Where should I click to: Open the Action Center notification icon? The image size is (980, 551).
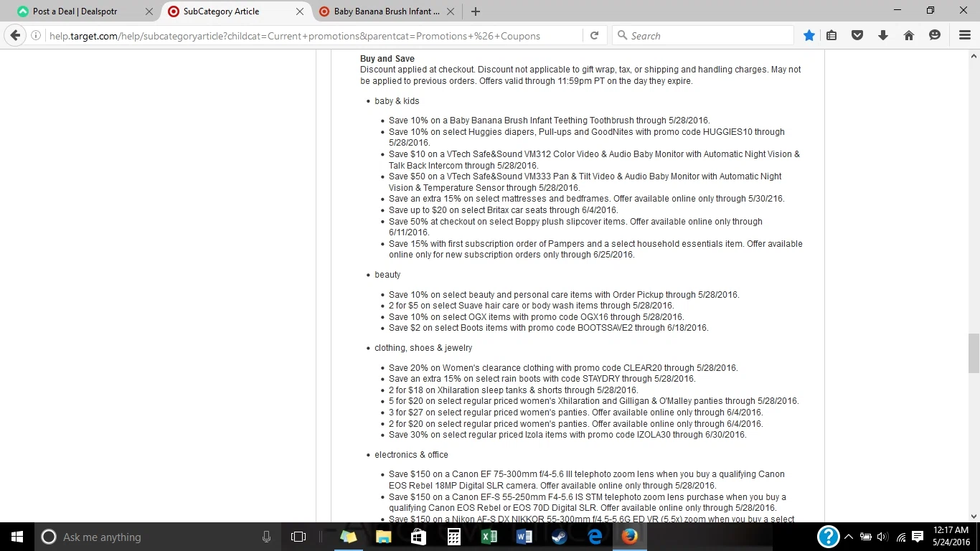click(x=918, y=537)
